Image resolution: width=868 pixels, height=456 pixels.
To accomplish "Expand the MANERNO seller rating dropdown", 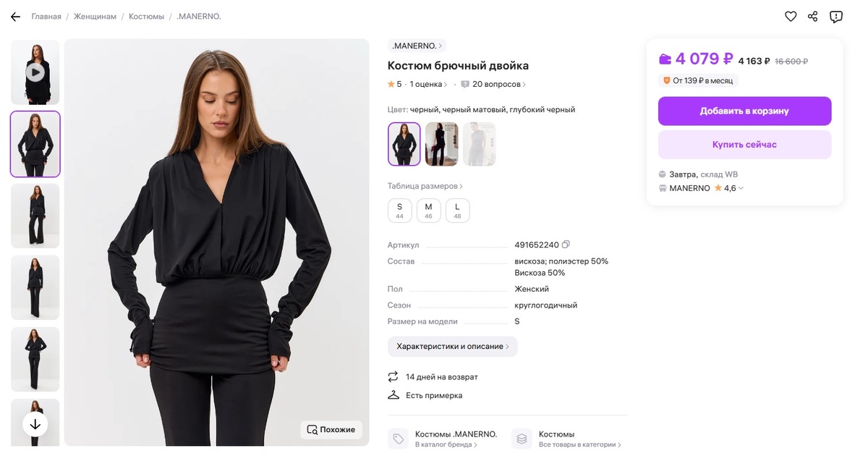I will click(x=741, y=188).
